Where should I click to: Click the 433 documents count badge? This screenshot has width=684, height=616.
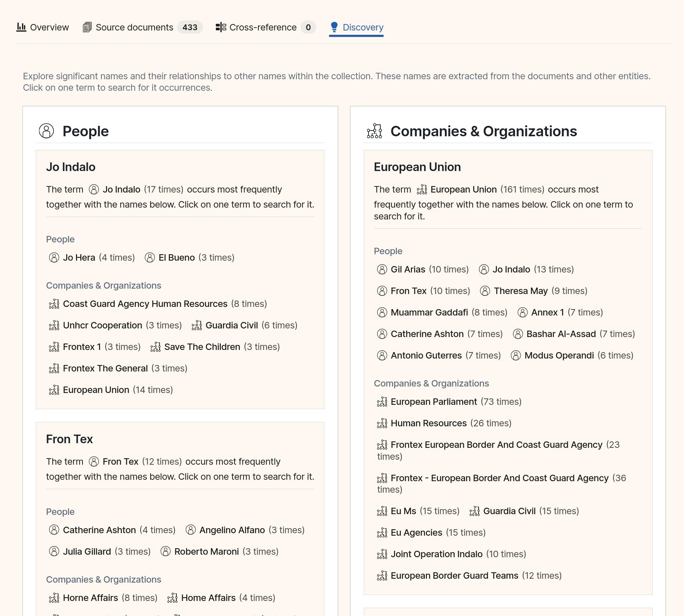click(x=190, y=27)
